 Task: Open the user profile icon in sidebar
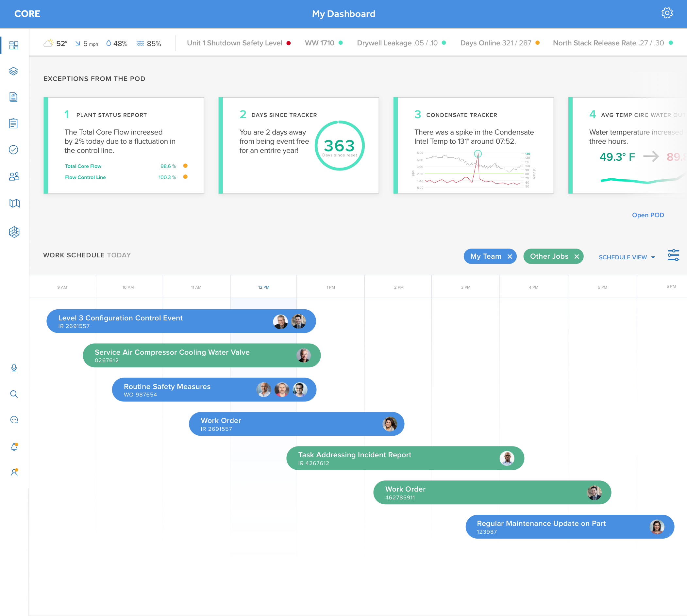(x=14, y=473)
